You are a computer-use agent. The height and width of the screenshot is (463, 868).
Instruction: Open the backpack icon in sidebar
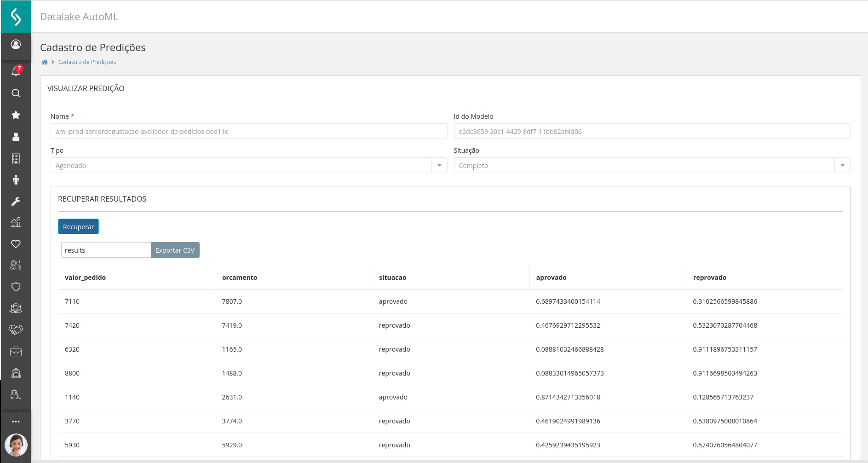(x=16, y=373)
